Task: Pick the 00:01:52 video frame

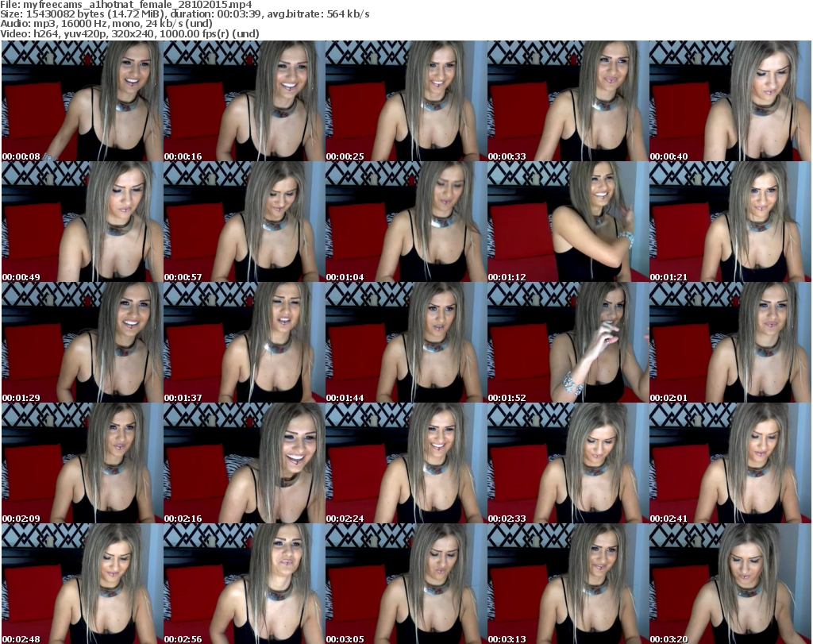Action: pos(568,343)
